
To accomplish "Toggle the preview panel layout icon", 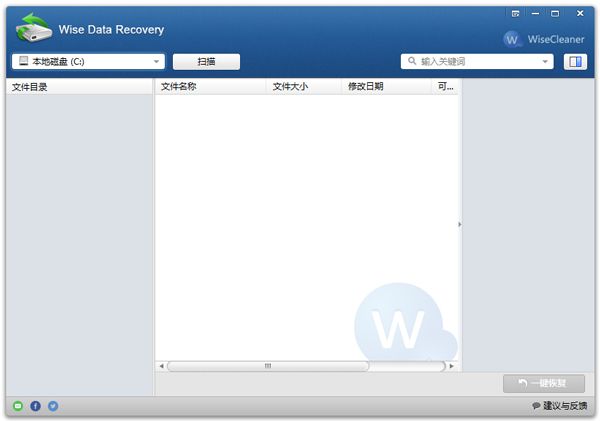I will (x=575, y=62).
